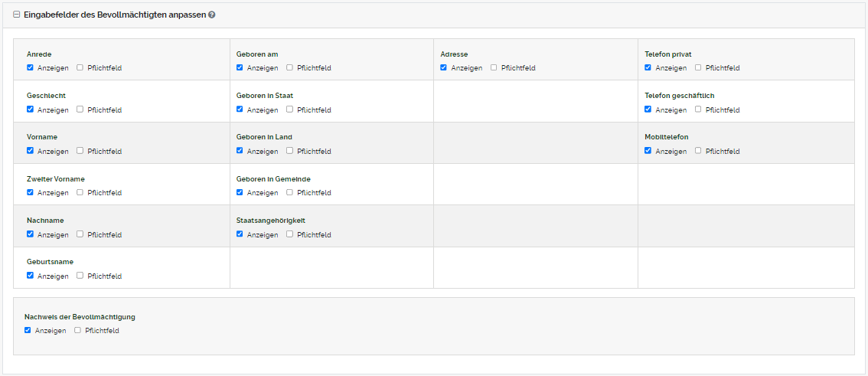Hide the Geburtsname field via Anzeigen

click(30, 276)
